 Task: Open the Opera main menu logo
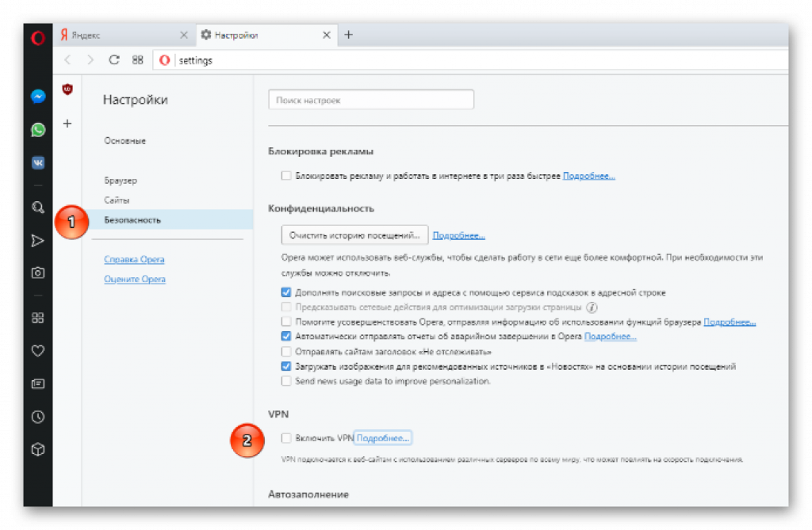click(37, 37)
